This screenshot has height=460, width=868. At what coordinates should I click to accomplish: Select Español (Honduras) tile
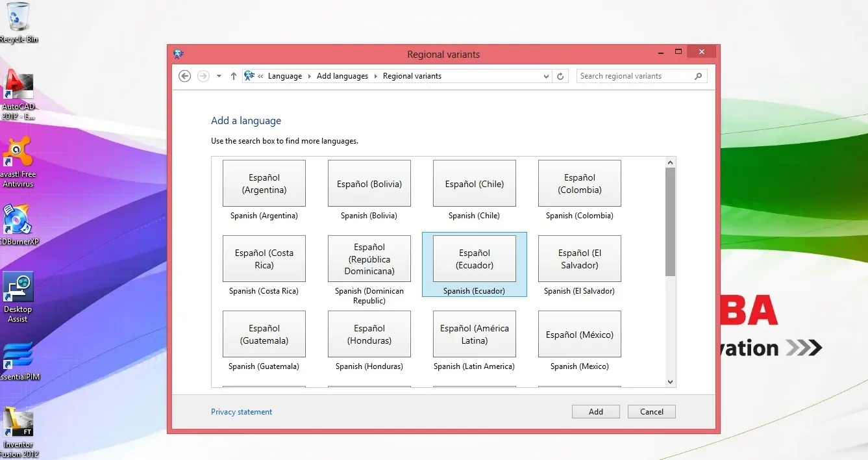pos(369,334)
